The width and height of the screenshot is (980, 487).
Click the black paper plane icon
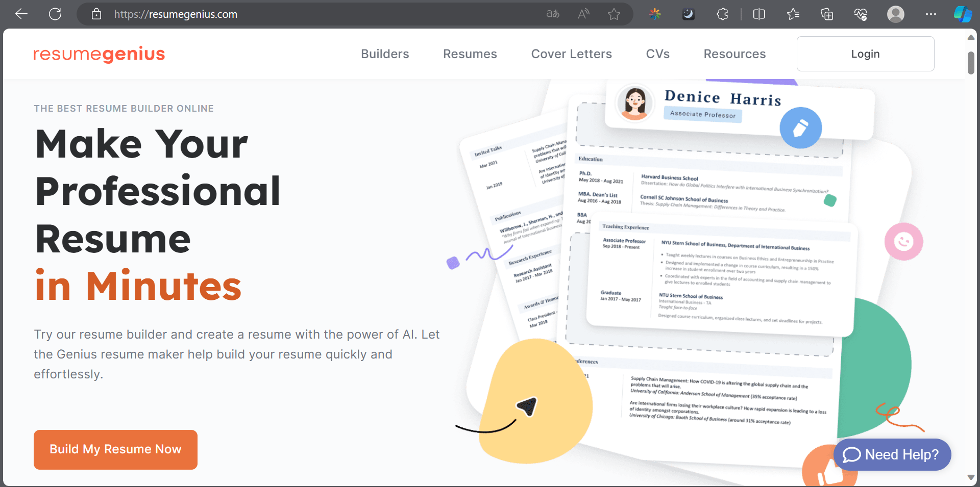pos(527,406)
